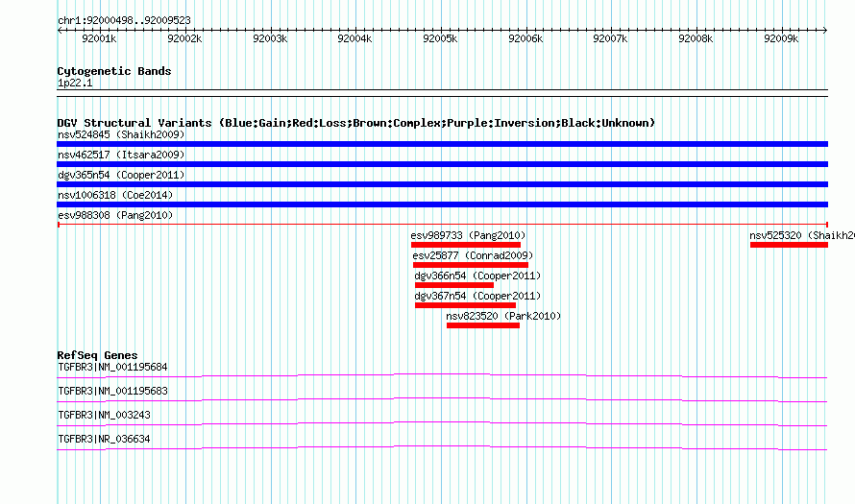The height and width of the screenshot is (504, 855).
Task: Click the red nsv525320 loss bar
Action: [x=789, y=245]
